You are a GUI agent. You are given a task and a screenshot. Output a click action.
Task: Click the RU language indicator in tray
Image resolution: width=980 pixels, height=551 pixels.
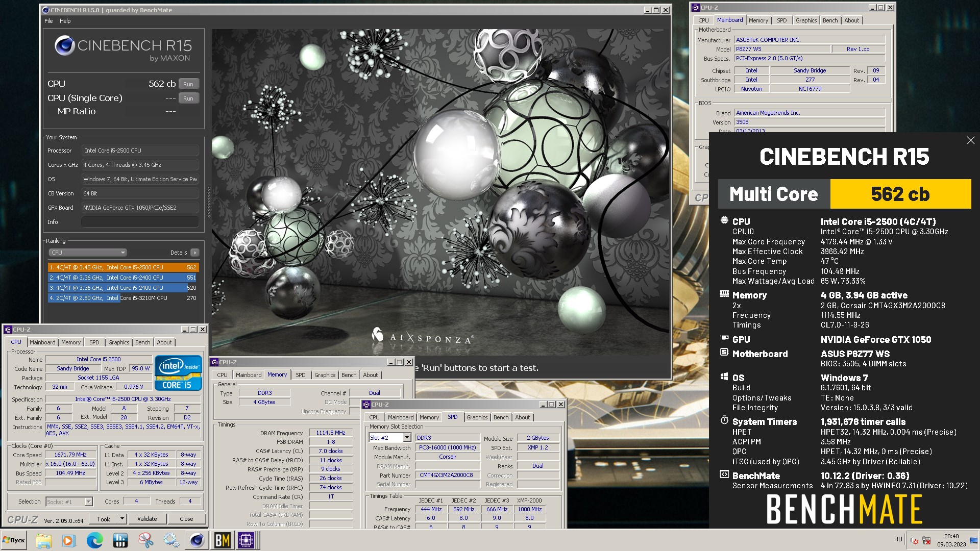point(898,539)
